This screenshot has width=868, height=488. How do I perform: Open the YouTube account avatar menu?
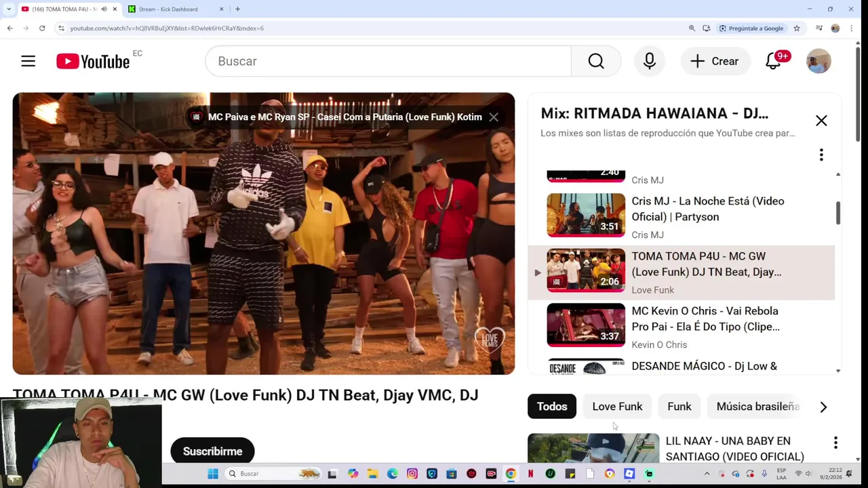click(818, 61)
